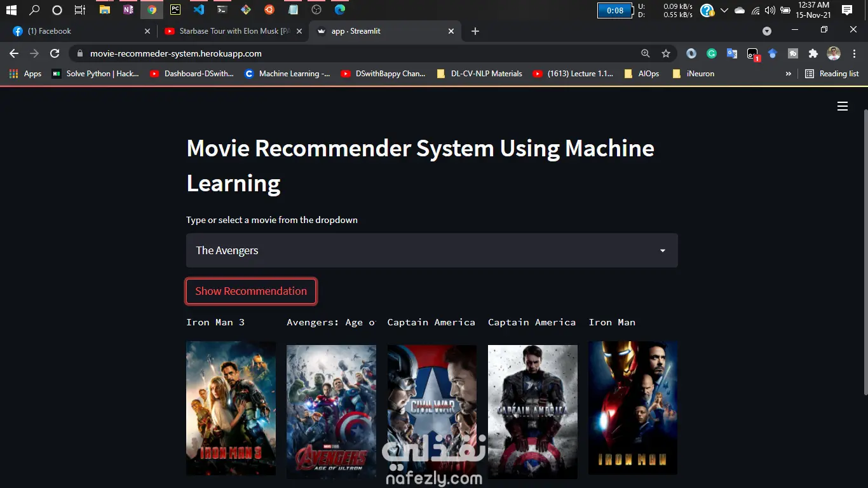Open a new browser tab
The width and height of the screenshot is (868, 488).
(475, 31)
